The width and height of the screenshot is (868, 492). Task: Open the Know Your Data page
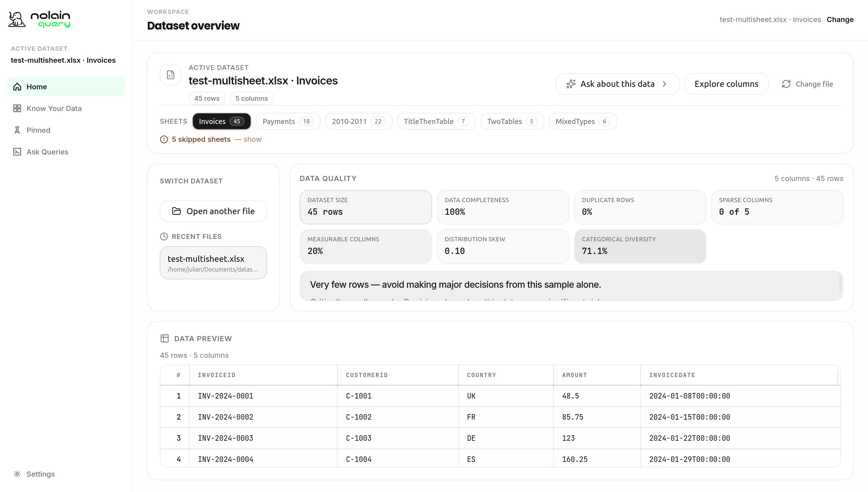coord(66,109)
